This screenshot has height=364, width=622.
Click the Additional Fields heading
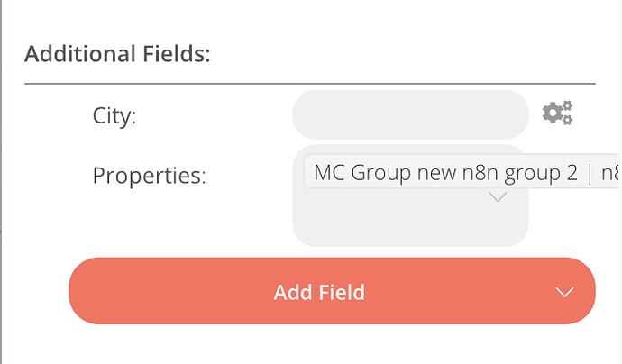click(117, 53)
